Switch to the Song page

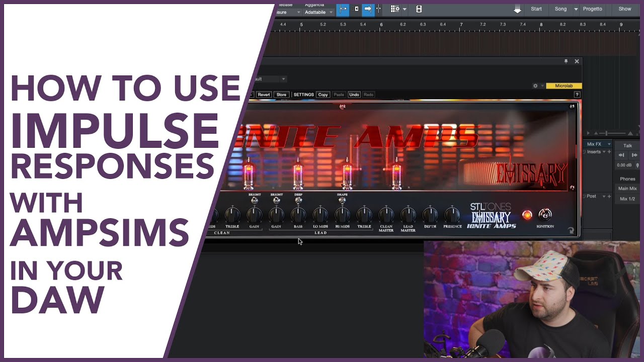pos(560,9)
